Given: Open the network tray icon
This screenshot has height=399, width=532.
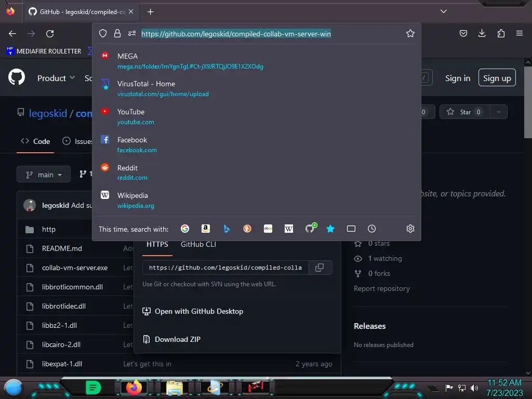Looking at the screenshot, I should pyautogui.click(x=462, y=388).
